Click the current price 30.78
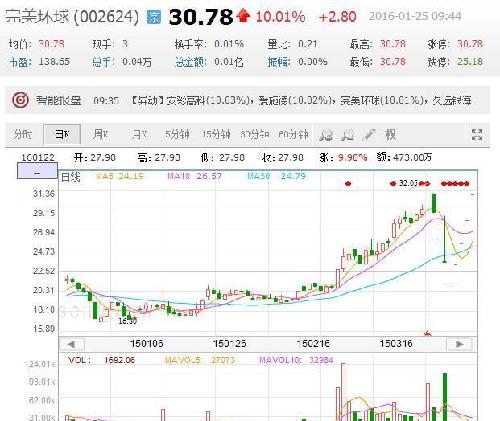The height and width of the screenshot is (421, 500). pos(201,17)
